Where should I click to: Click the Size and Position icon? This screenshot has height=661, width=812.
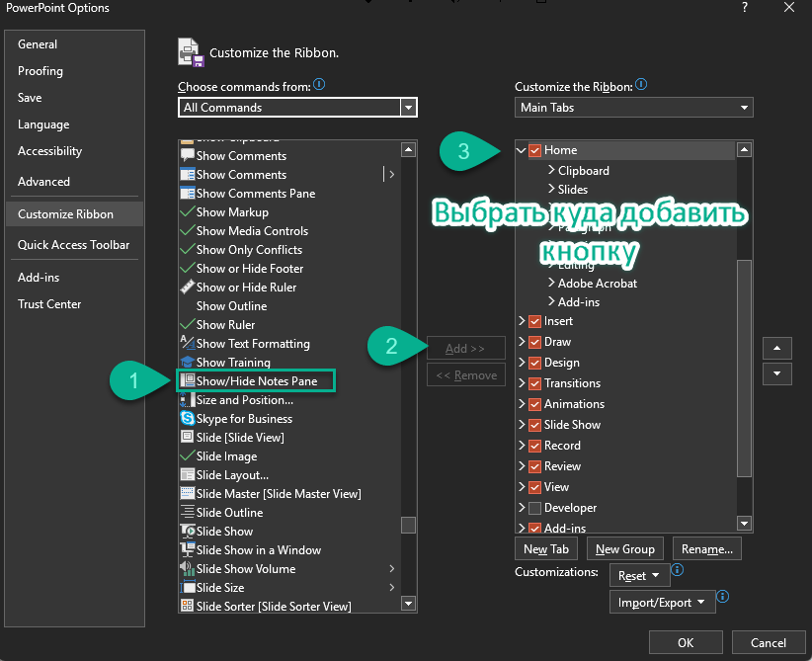(187, 399)
